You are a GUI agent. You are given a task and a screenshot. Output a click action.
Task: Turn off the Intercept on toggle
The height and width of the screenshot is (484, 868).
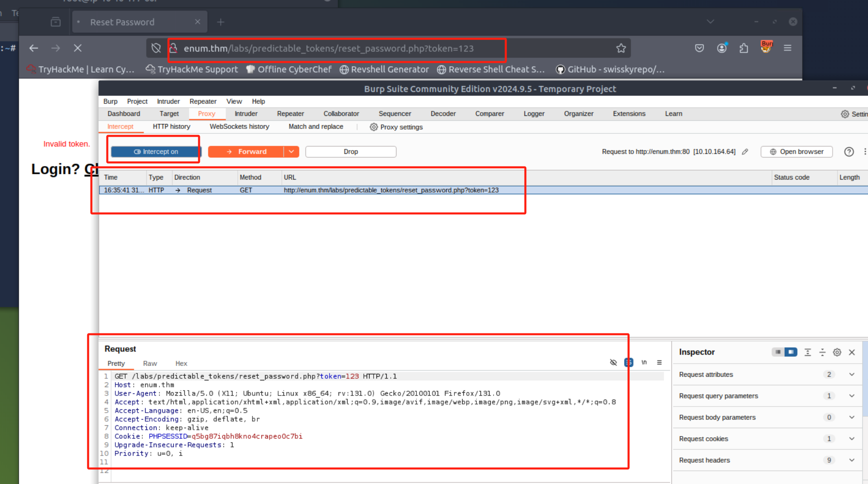pyautogui.click(x=156, y=152)
